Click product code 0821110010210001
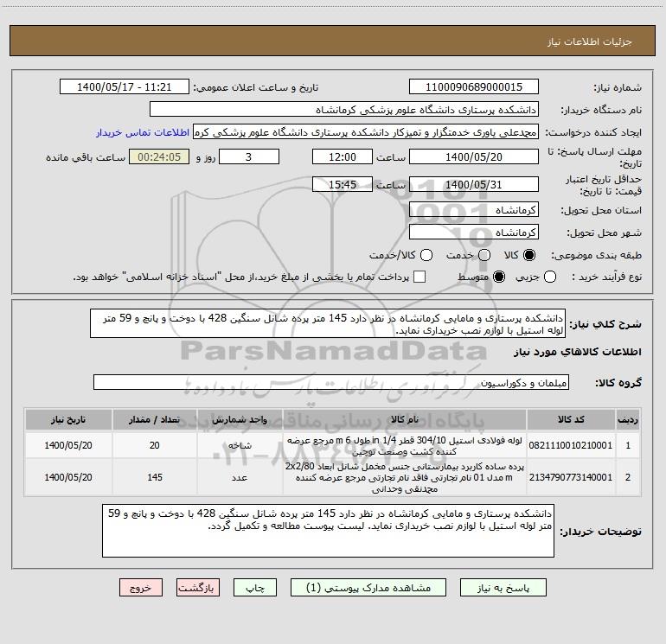 pyautogui.click(x=571, y=445)
